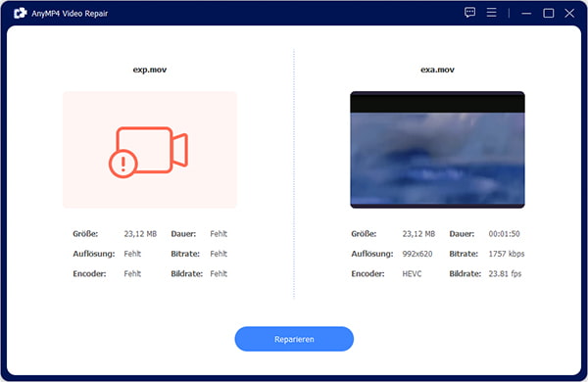Click the HEVC encoder value

(412, 273)
